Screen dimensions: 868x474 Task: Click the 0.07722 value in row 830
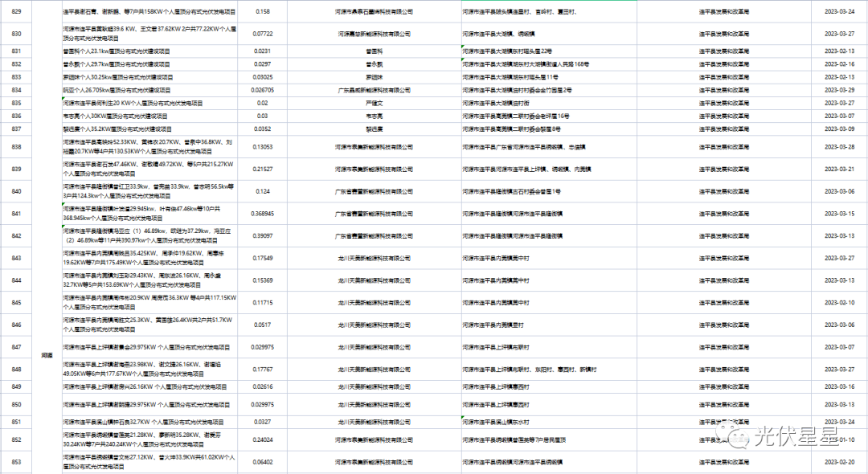coord(263,35)
